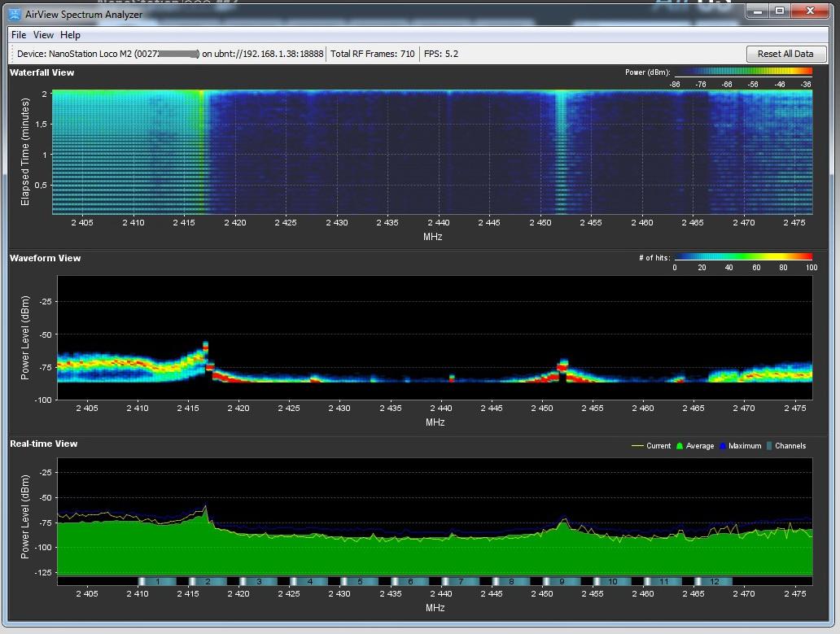Click the Power (dBm) color gradient legend

tap(742, 72)
